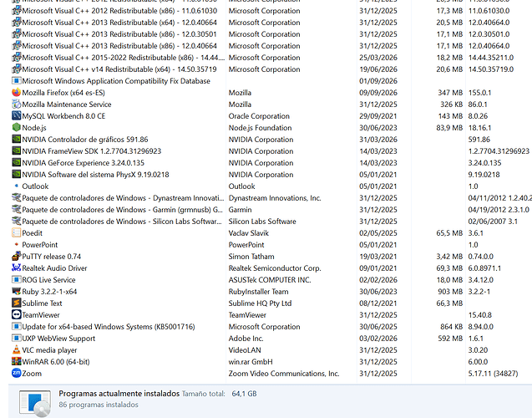Click the 64,1 GB total size value

244,394
